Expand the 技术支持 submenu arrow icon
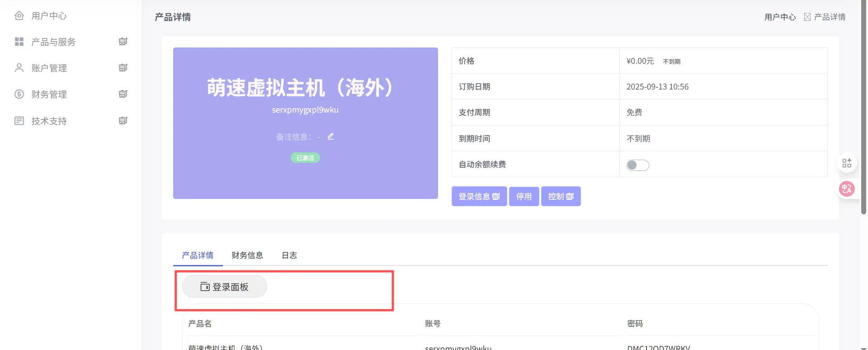Image resolution: width=868 pixels, height=350 pixels. [123, 121]
